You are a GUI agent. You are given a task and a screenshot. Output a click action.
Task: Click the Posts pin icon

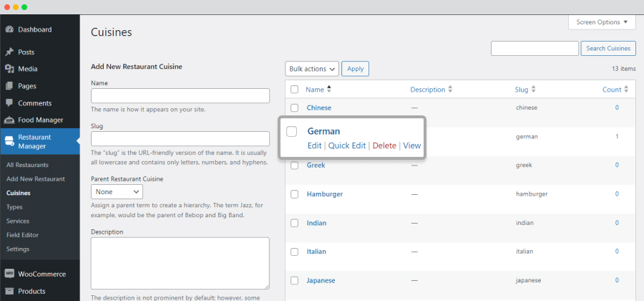(9, 52)
